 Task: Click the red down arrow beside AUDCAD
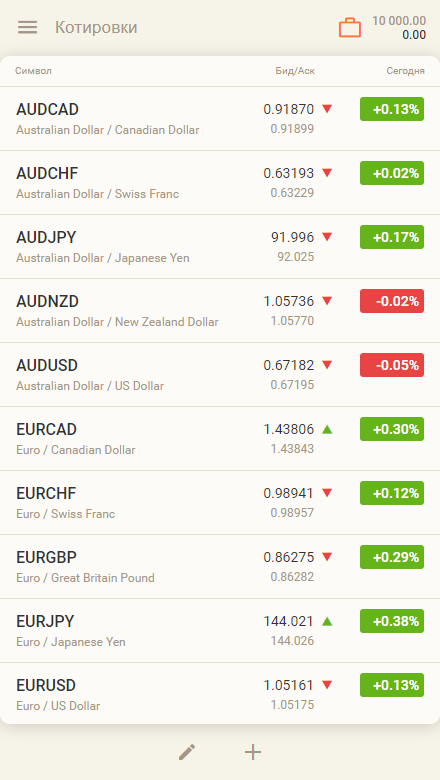(x=327, y=109)
